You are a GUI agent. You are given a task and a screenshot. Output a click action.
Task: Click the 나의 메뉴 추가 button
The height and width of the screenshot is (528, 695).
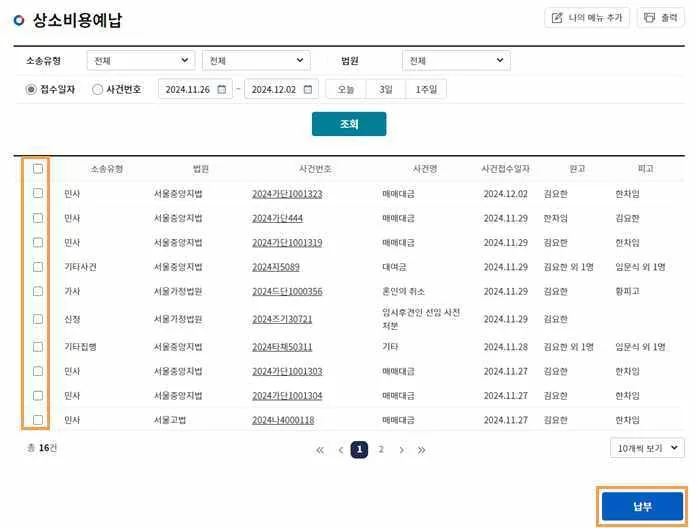(x=587, y=18)
